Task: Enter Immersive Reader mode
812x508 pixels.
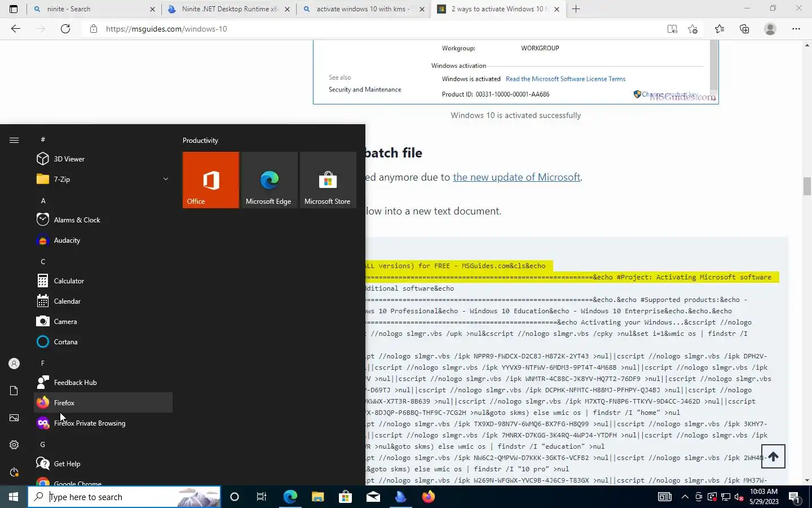Action: [x=672, y=29]
